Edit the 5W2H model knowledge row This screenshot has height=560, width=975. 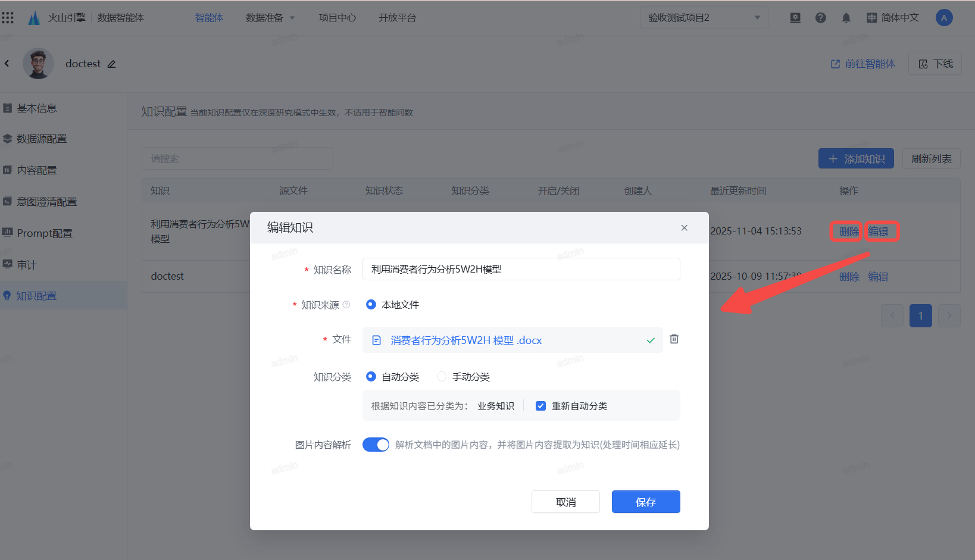click(878, 231)
